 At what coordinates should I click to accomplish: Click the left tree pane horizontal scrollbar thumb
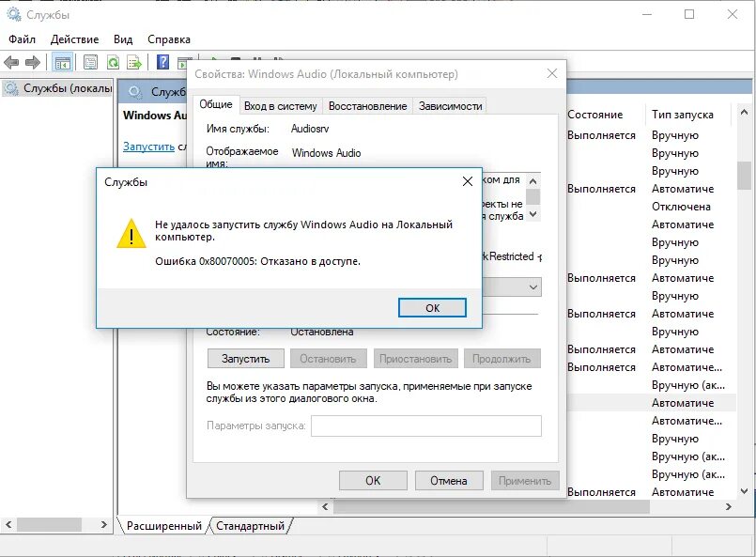coord(49,524)
